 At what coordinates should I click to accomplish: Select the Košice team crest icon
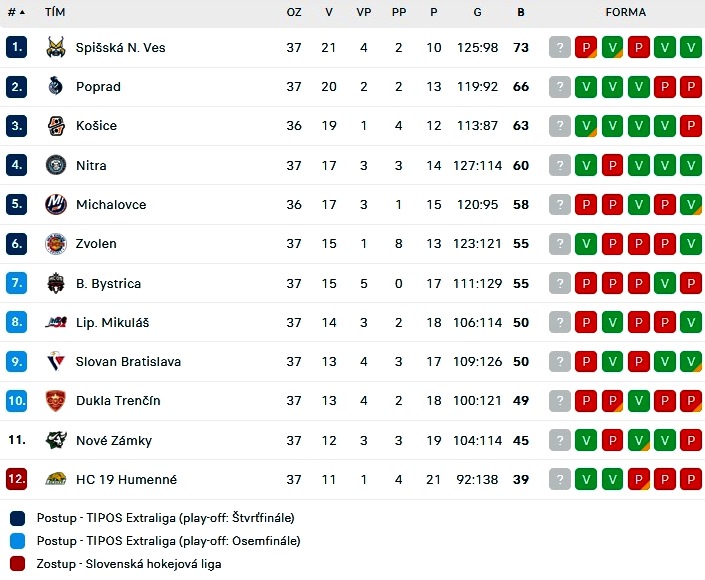(x=56, y=125)
